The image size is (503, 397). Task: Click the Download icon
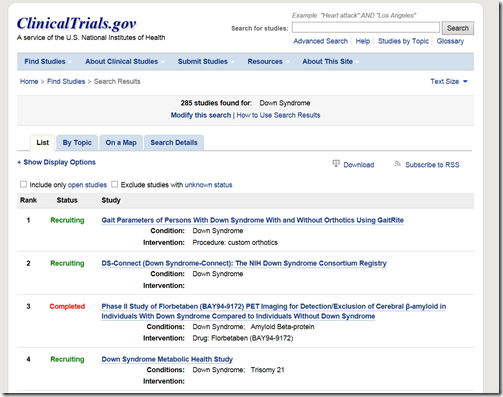pos(336,164)
